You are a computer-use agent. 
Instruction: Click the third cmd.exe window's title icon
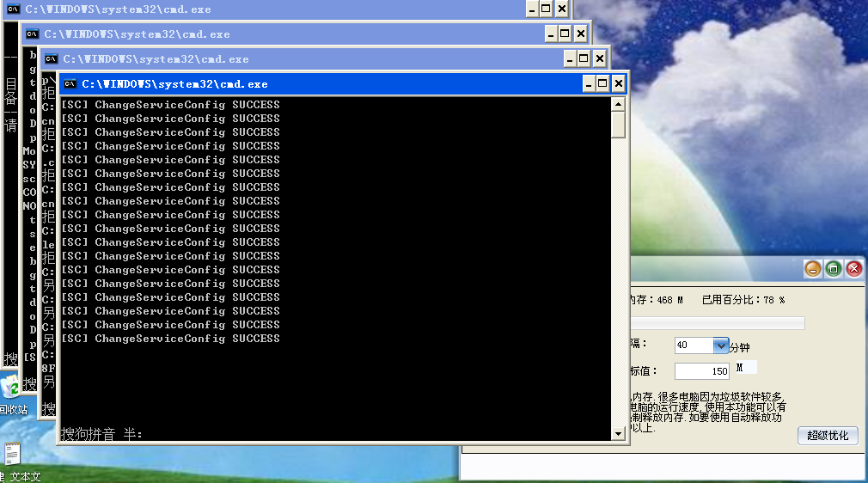(51, 59)
